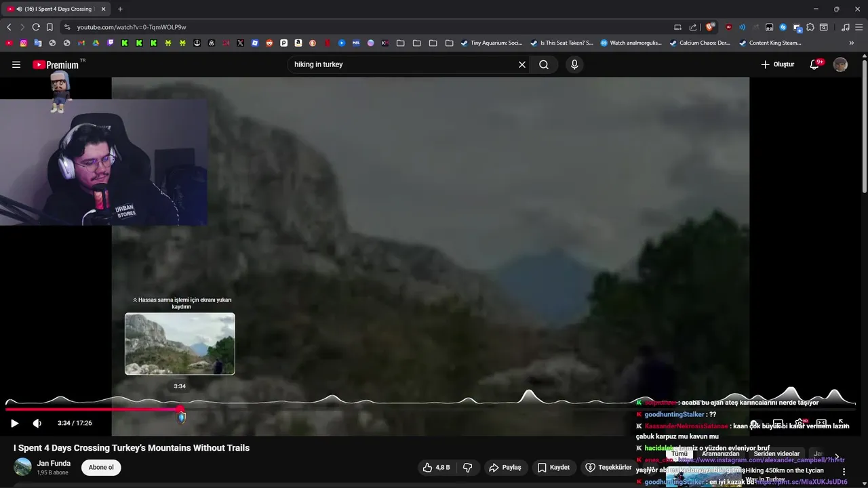Open the Twitch bookmark icon

(111, 43)
